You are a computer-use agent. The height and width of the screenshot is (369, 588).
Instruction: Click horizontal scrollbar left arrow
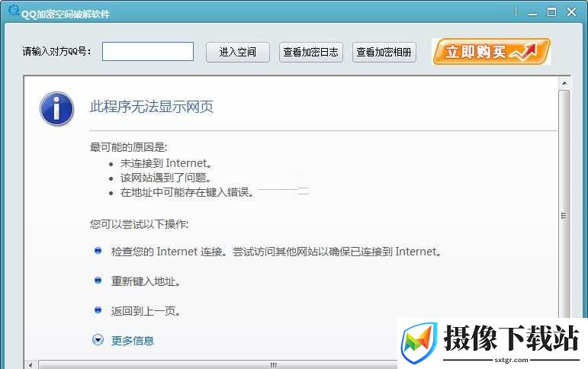[31, 364]
